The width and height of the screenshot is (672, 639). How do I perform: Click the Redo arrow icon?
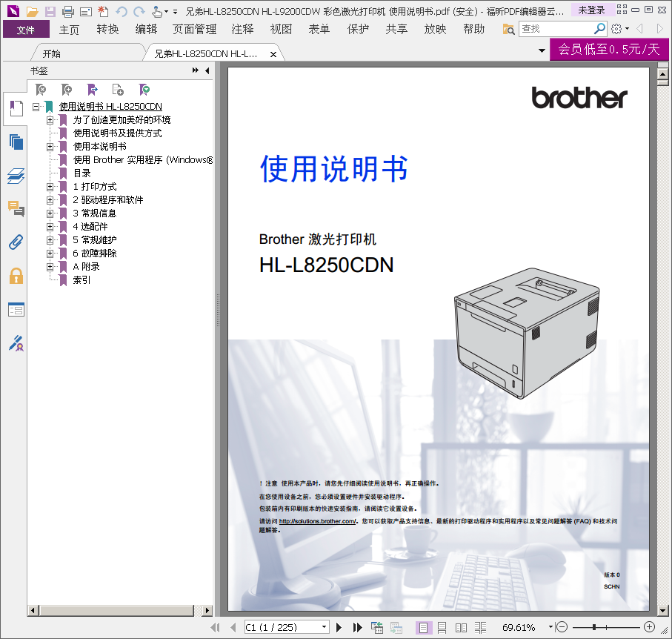click(139, 12)
